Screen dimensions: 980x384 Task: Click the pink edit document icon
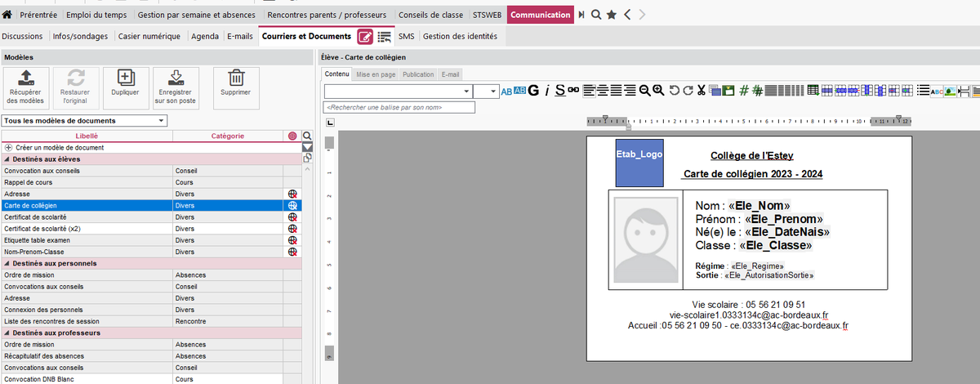pyautogui.click(x=365, y=36)
